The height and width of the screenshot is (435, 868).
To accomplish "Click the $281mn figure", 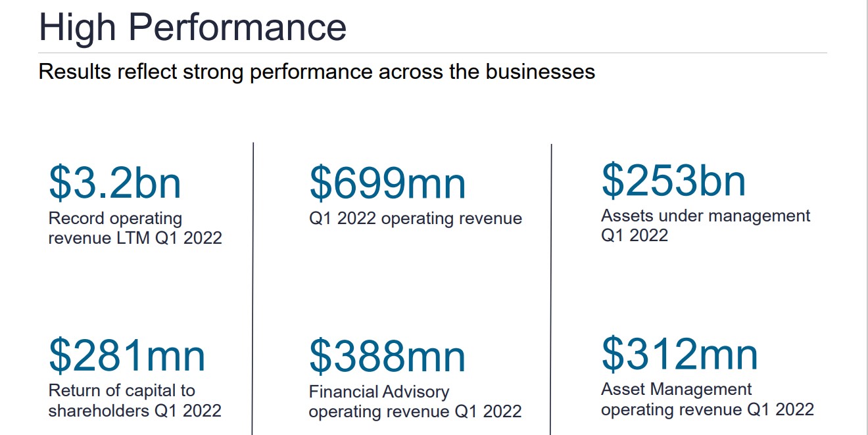I will coord(127,355).
